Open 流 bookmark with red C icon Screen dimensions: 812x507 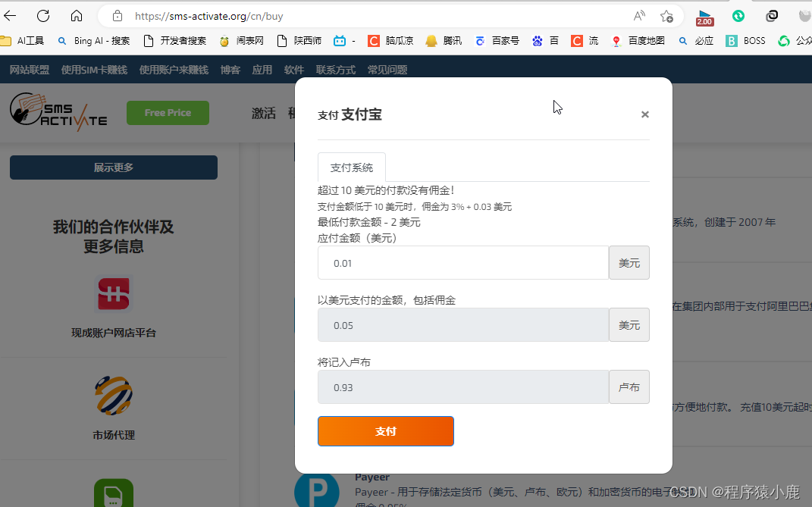click(585, 41)
